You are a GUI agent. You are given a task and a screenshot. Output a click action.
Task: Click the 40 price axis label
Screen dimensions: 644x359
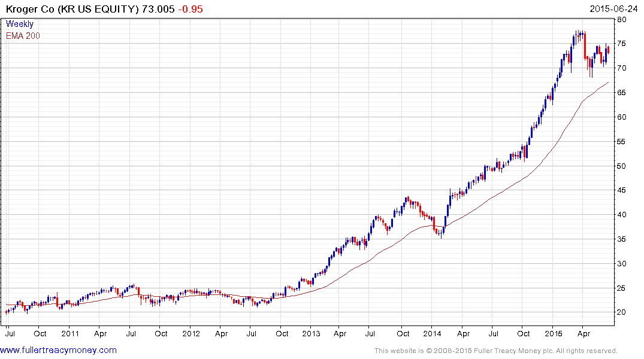(x=622, y=215)
